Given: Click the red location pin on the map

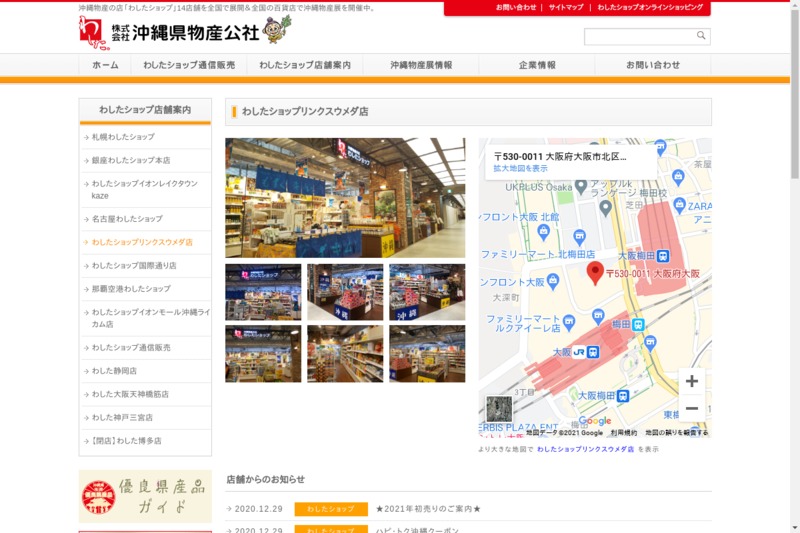Looking at the screenshot, I should click(595, 271).
